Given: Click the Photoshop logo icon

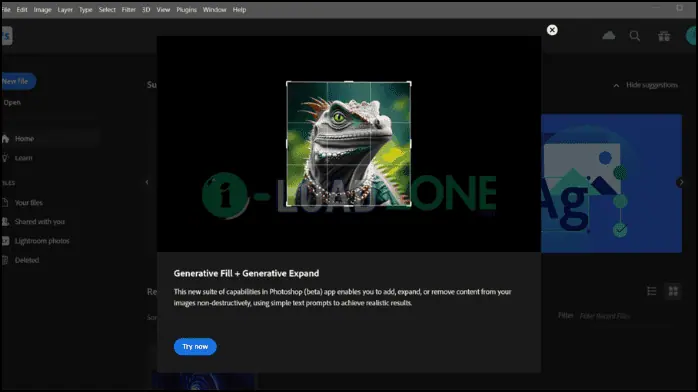Looking at the screenshot, I should pyautogui.click(x=7, y=36).
